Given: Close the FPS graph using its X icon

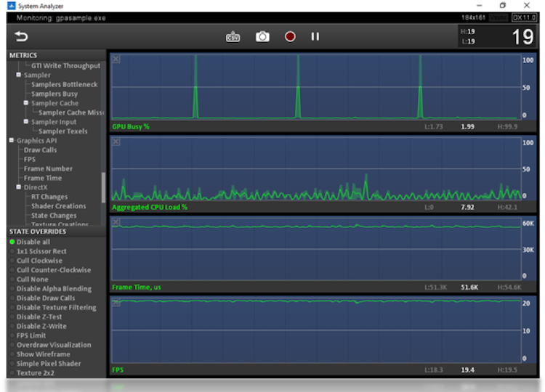Looking at the screenshot, I should point(116,303).
